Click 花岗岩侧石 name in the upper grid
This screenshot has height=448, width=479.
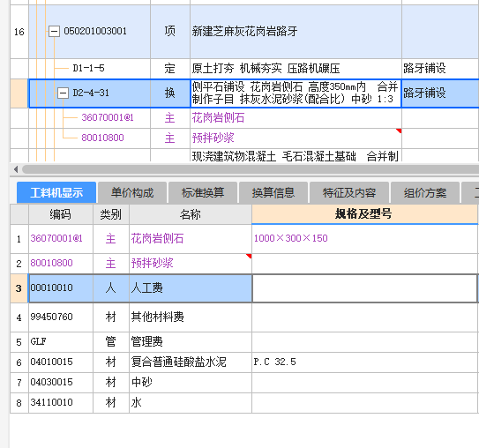218,118
